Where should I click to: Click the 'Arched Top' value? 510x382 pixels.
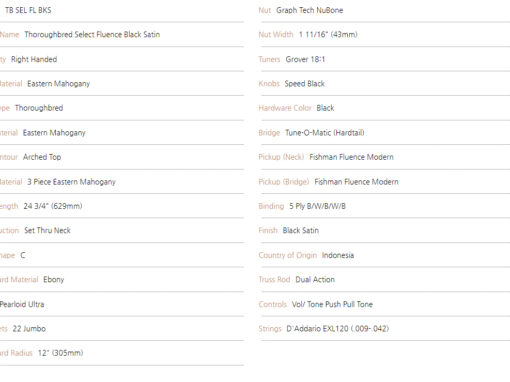[x=42, y=157]
